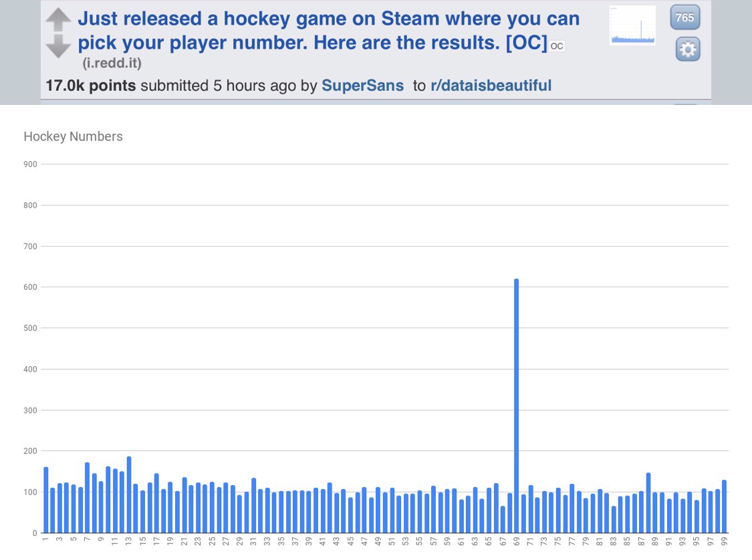Open the post's chart thumbnail preview
752x560 pixels.
[632, 25]
